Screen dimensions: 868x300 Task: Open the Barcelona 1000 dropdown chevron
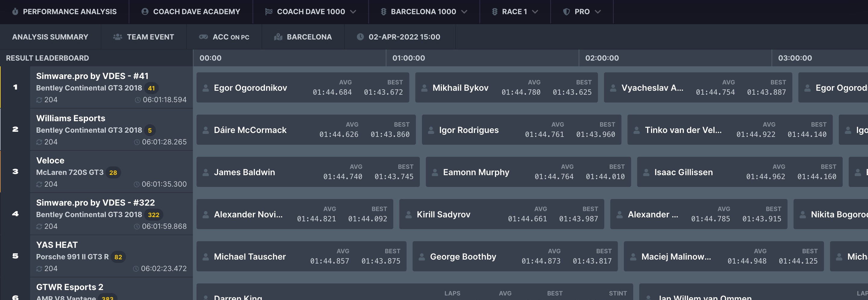point(464,12)
